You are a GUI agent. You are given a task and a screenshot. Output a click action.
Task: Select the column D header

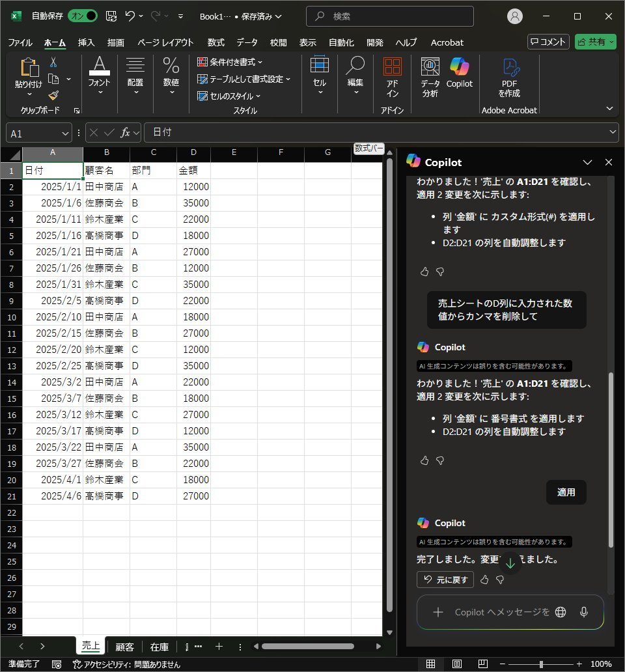coord(193,152)
